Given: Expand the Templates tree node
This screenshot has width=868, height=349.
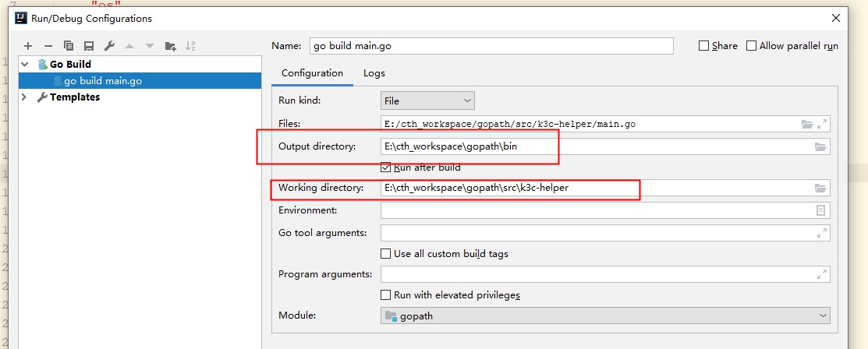Looking at the screenshot, I should pyautogui.click(x=24, y=97).
